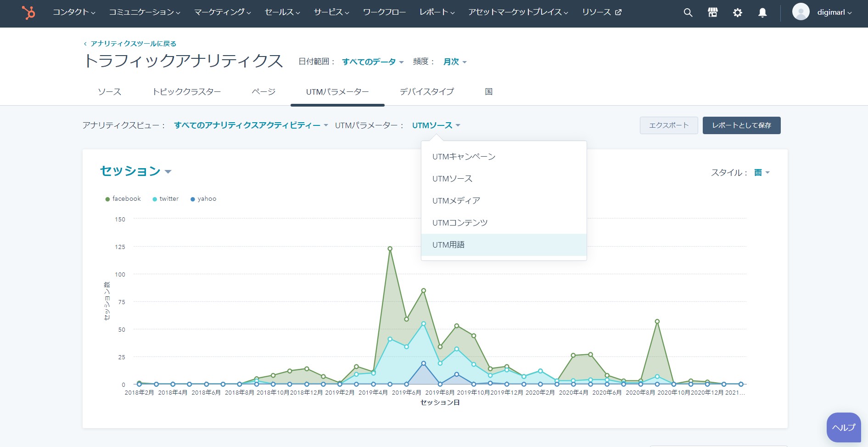
Task: Open the マーケティング navigation menu
Action: pos(223,12)
